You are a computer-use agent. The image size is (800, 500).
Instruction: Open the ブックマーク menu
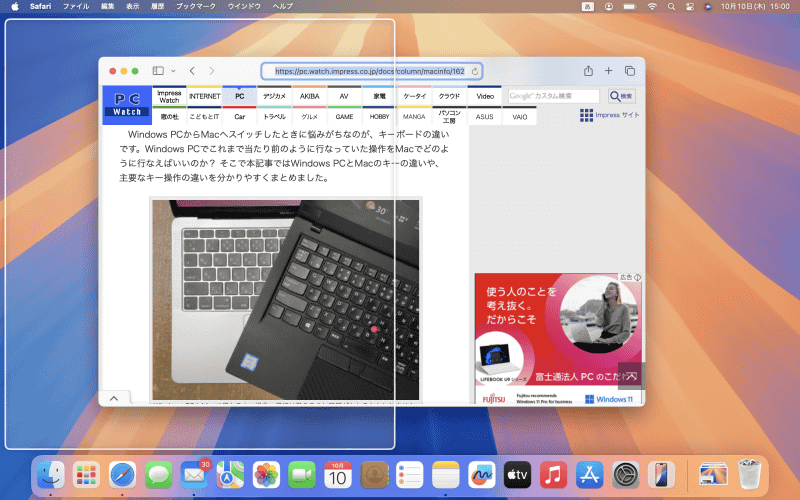[196, 6]
